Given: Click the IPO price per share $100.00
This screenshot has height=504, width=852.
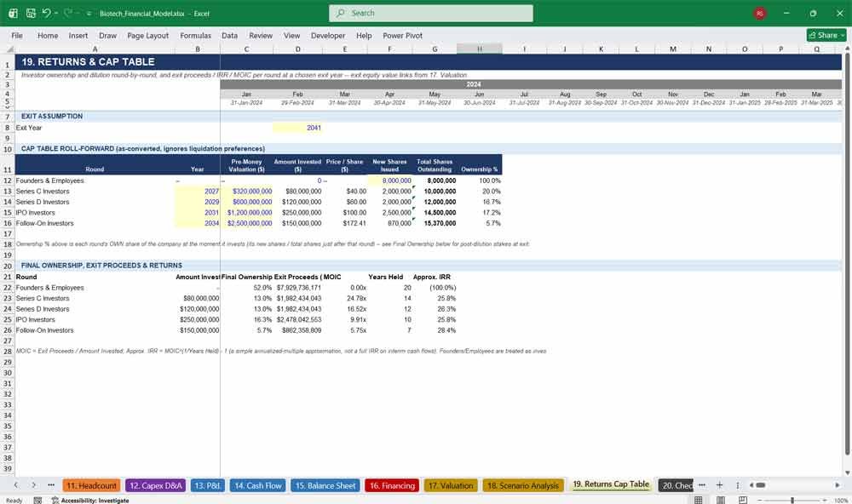Looking at the screenshot, I should 344,212.
